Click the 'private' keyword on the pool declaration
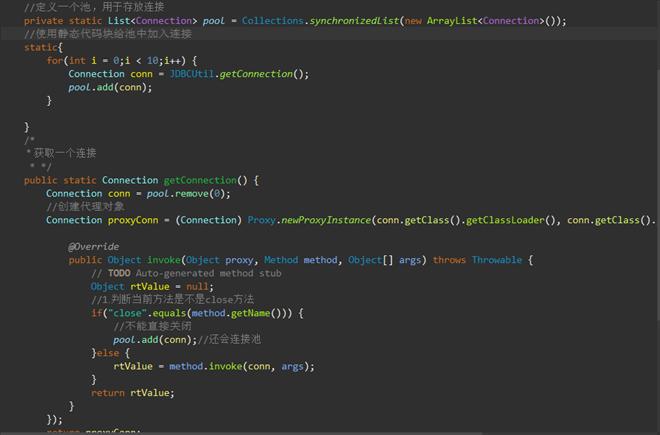 [45, 20]
